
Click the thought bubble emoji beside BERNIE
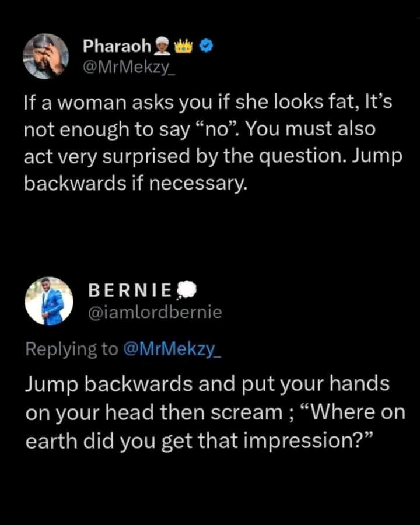click(185, 289)
